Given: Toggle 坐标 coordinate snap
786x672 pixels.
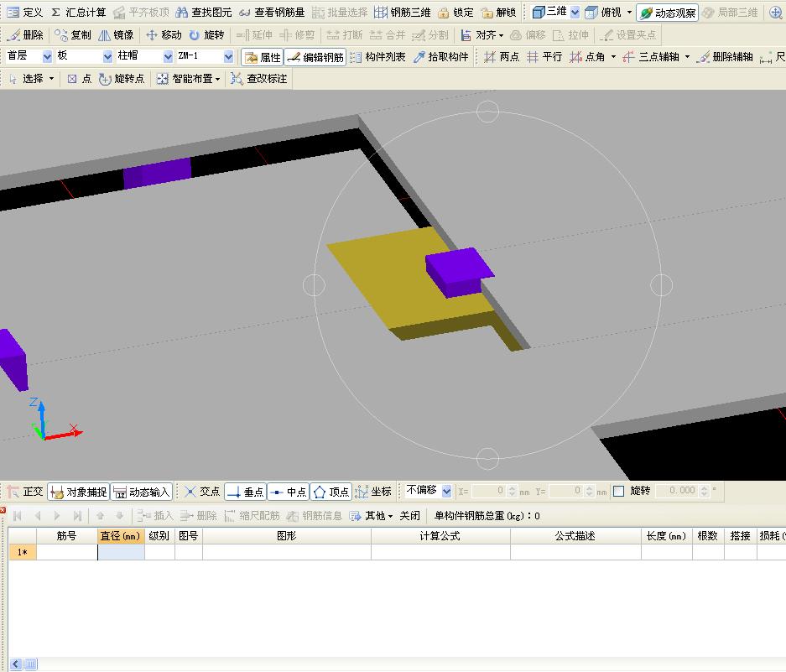Looking at the screenshot, I should (x=373, y=492).
